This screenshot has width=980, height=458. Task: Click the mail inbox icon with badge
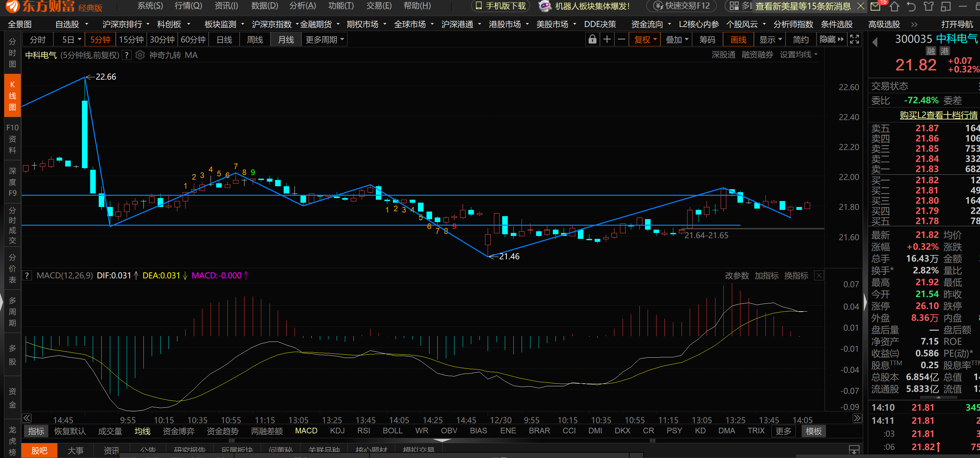point(875,7)
